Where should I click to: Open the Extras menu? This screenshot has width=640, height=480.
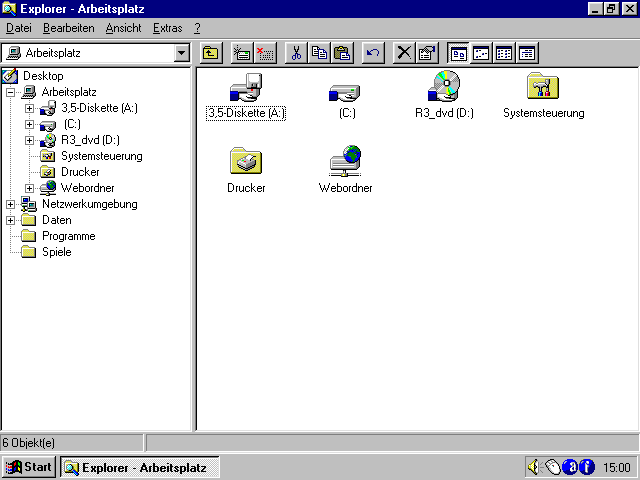click(167, 28)
